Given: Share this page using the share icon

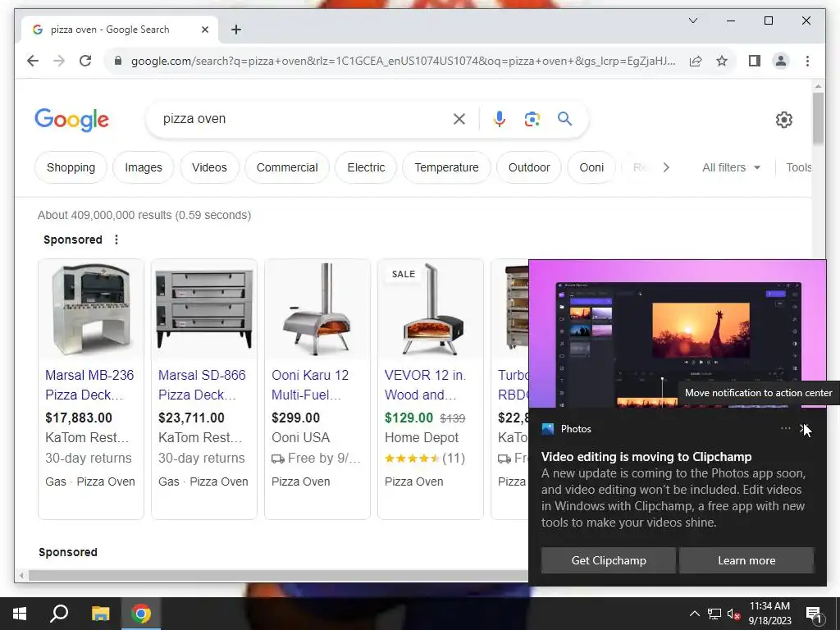Looking at the screenshot, I should pos(696,61).
